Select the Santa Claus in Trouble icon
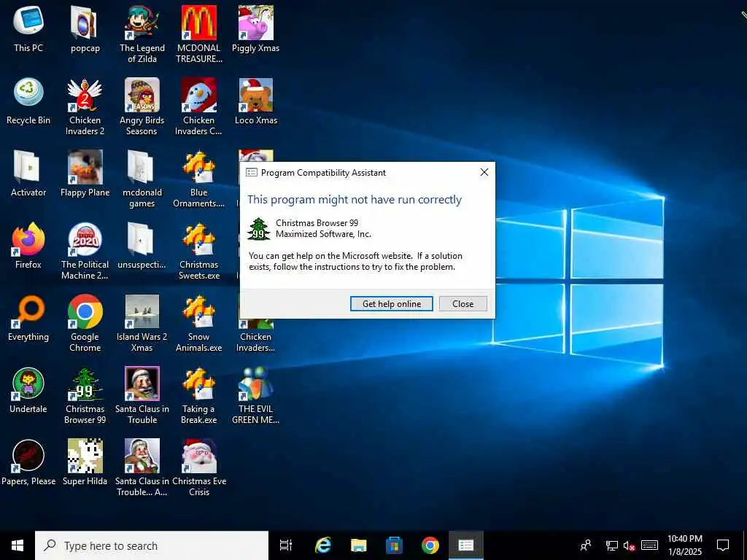747x560 pixels. point(142,384)
